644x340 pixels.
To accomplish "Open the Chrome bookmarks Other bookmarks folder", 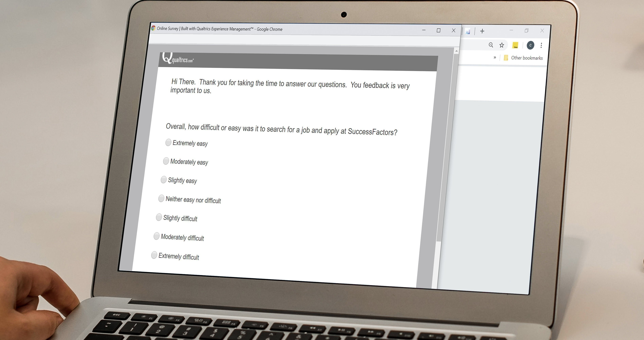I will click(522, 58).
